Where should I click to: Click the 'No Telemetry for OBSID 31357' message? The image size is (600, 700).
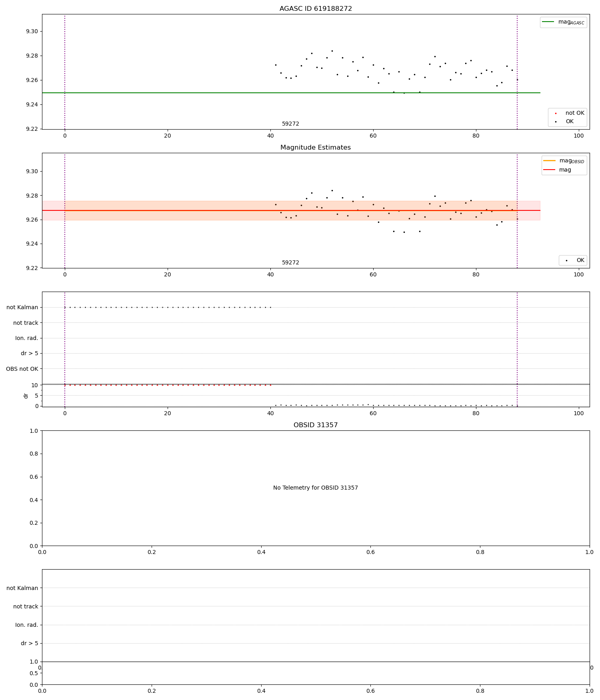pyautogui.click(x=316, y=488)
